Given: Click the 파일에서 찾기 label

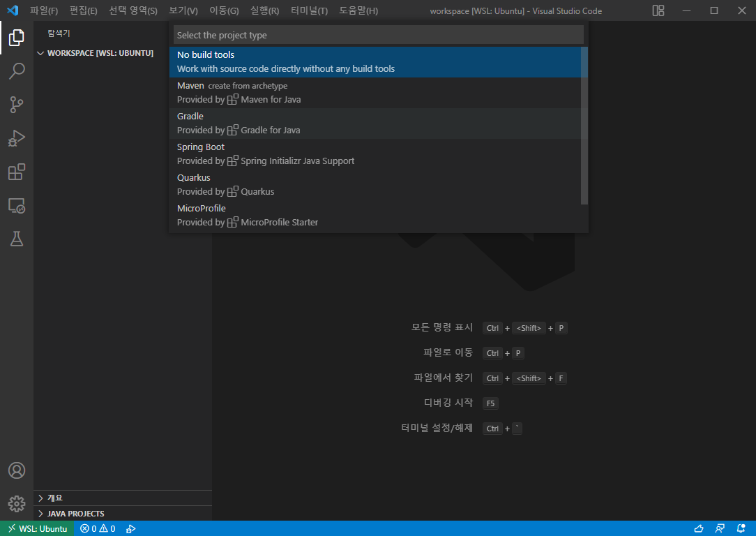Looking at the screenshot, I should (x=444, y=378).
